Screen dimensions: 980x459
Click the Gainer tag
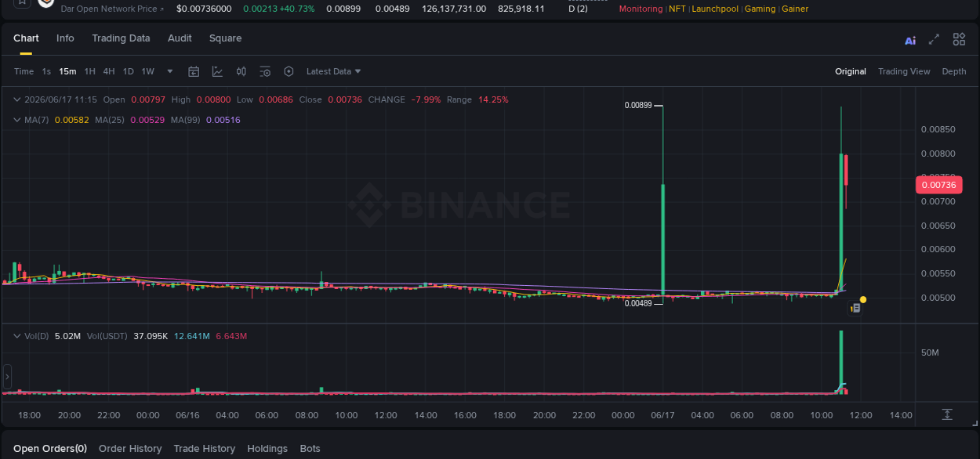(795, 9)
